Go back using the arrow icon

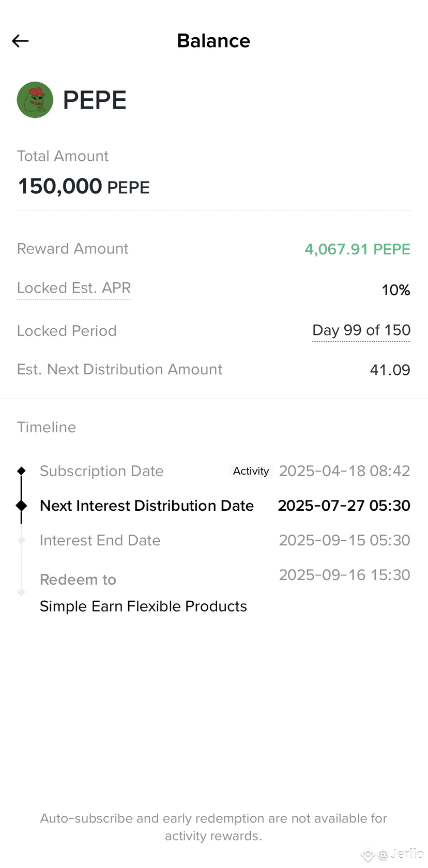pyautogui.click(x=20, y=41)
